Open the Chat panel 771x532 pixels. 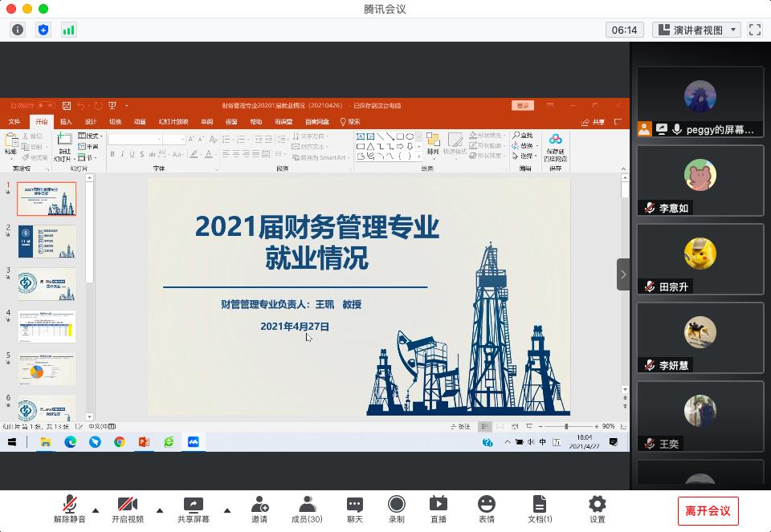coord(355,509)
